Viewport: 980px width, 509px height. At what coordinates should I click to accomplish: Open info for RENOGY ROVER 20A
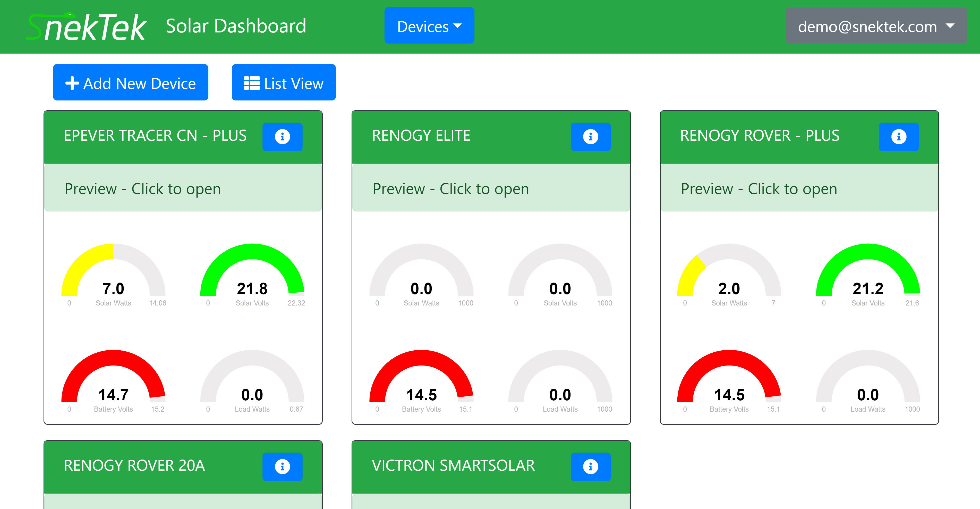282,466
